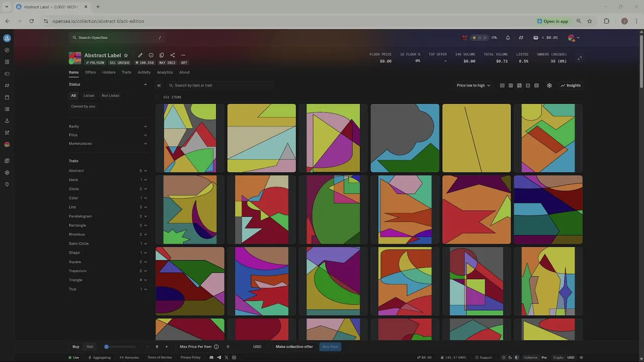Tick the select-all checkbox beside 551 ITEMS

tap(157, 98)
